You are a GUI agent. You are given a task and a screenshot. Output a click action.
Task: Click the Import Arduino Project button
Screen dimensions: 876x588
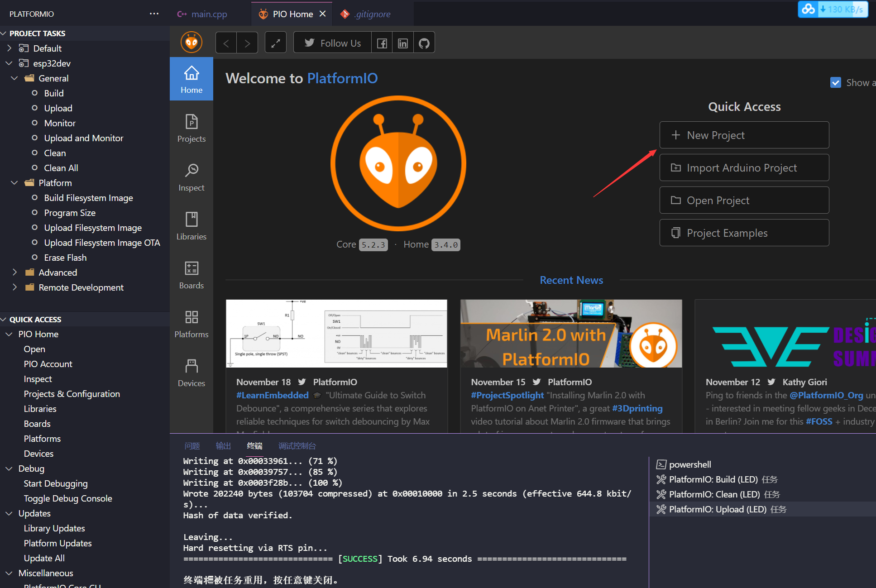pos(744,167)
